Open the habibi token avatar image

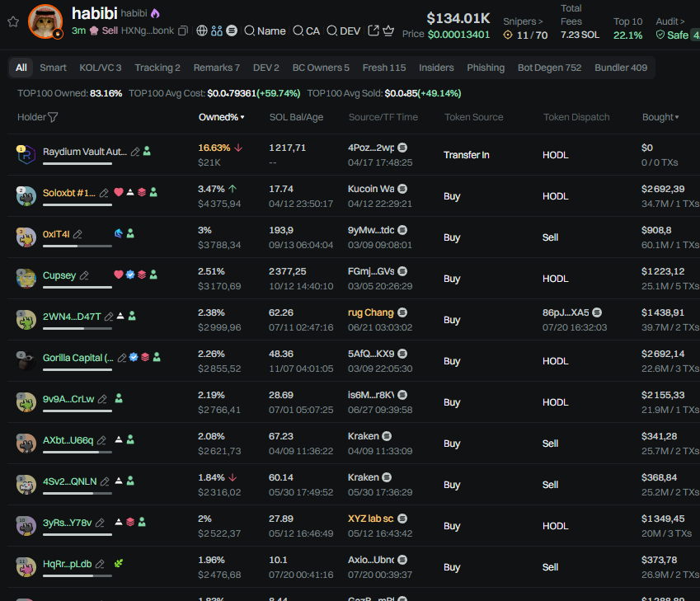coord(45,21)
